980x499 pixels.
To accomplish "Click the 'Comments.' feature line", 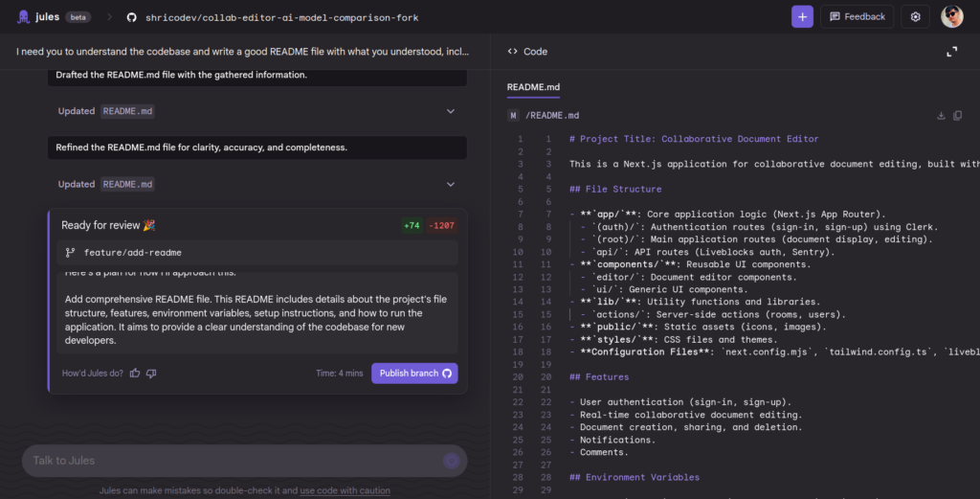I will point(599,452).
